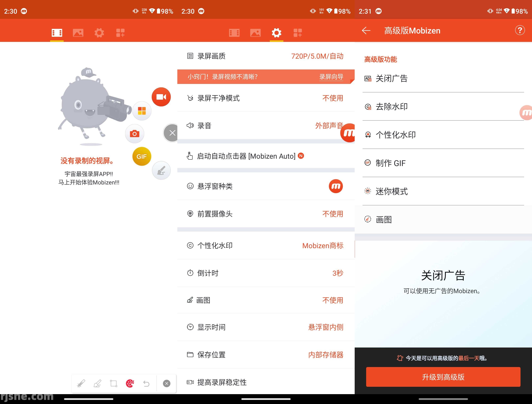Launch 启动自动点击器 Mobizen Auto
The width and height of the screenshot is (532, 404).
[x=266, y=156]
